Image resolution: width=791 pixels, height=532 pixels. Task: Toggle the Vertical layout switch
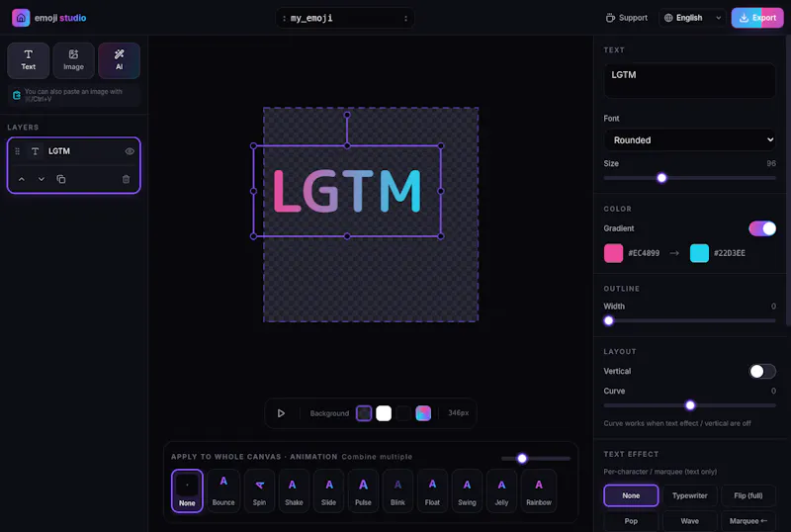(x=762, y=372)
